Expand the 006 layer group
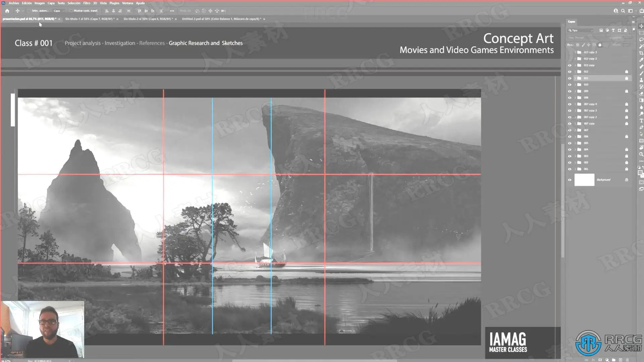Screen dimensions: 644x362 pos(575,137)
